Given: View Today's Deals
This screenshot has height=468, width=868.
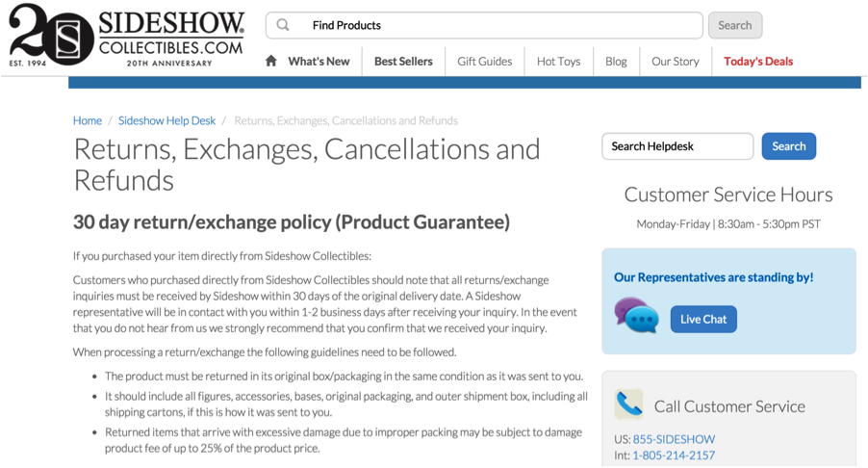Looking at the screenshot, I should pyautogui.click(x=758, y=62).
